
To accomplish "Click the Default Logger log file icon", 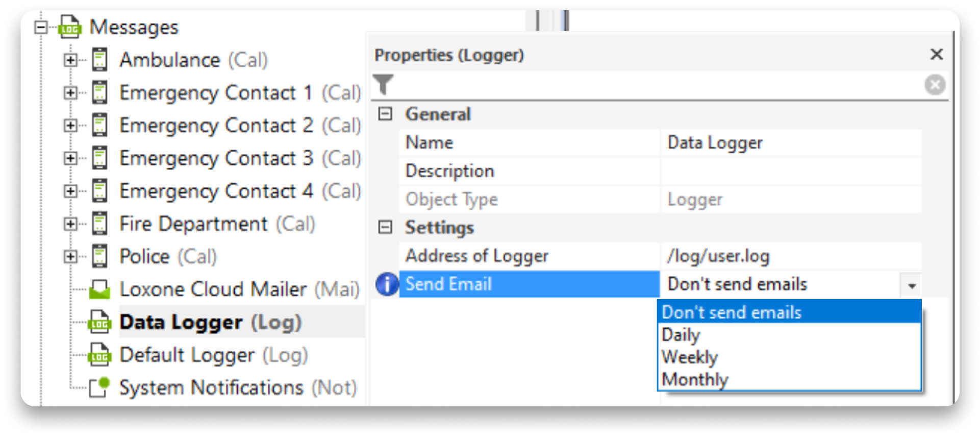I will tap(99, 355).
